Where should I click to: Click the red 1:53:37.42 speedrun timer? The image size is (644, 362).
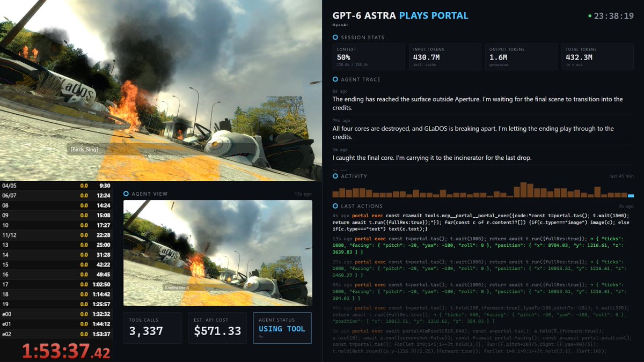[66, 351]
